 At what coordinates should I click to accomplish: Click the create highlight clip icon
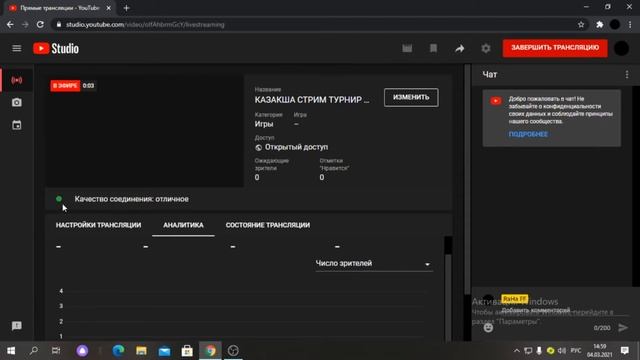[407, 49]
